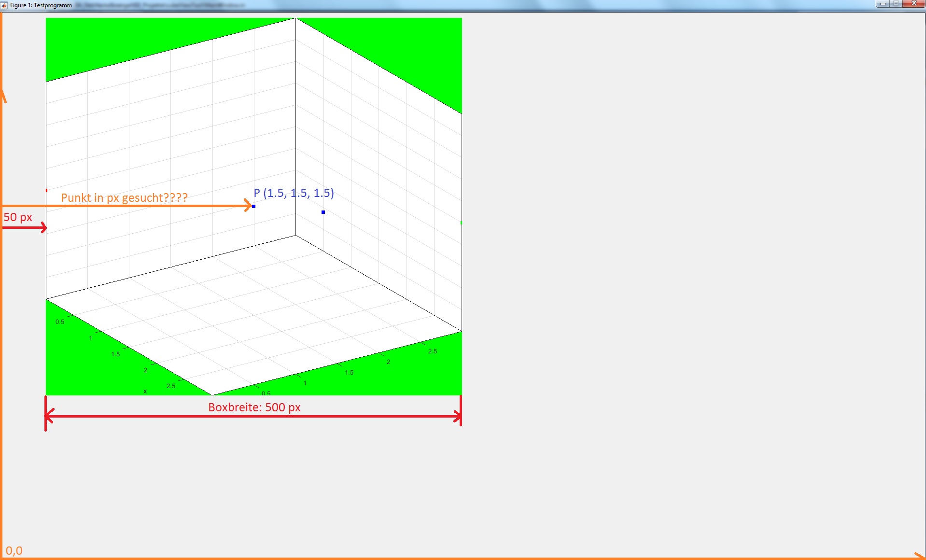Select the blue data point below the P label

point(254,207)
